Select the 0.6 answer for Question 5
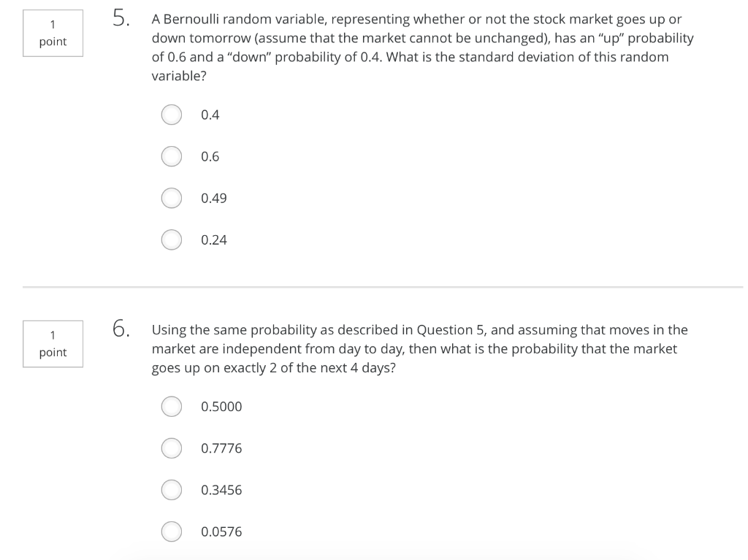This screenshot has height=560, width=748. tap(171, 156)
